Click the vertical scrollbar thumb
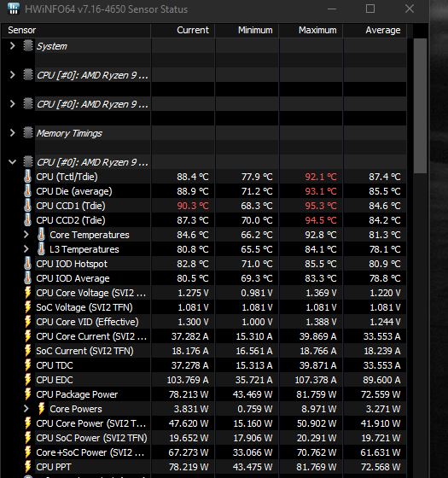The image size is (448, 478). (x=420, y=106)
